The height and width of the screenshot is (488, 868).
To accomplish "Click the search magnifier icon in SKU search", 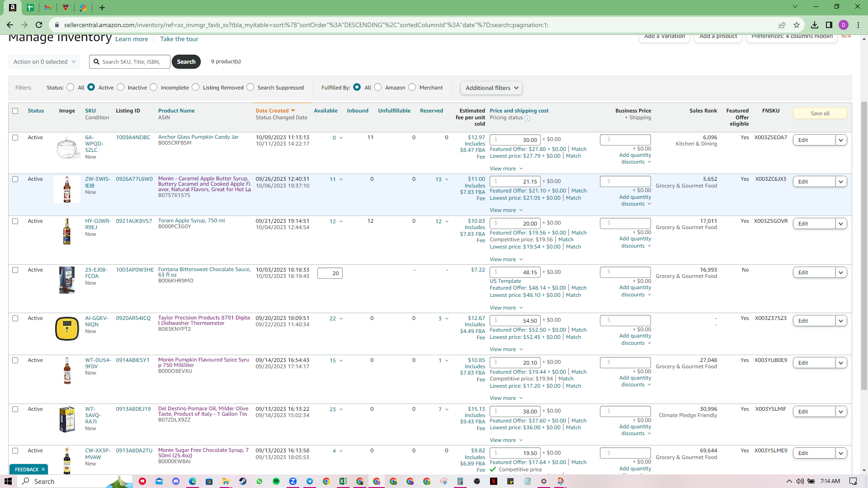I will point(96,61).
